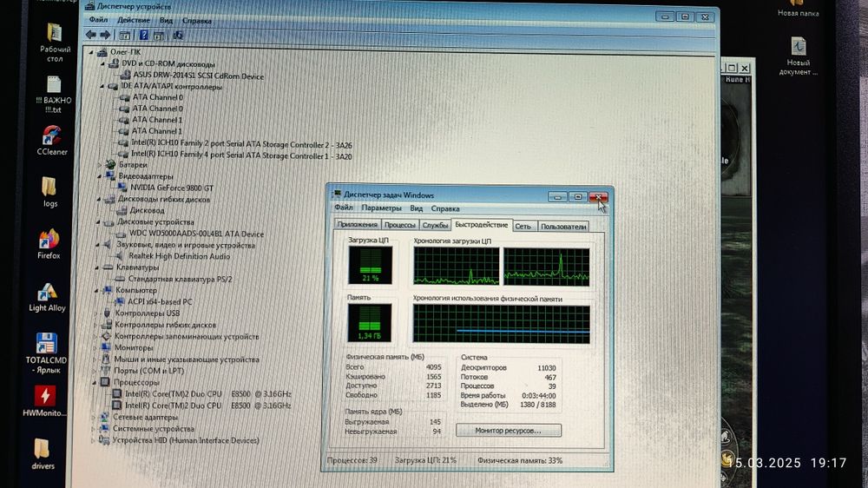Open the CCleaner desktop shortcut
This screenshot has width=868, height=488.
pyautogui.click(x=52, y=140)
